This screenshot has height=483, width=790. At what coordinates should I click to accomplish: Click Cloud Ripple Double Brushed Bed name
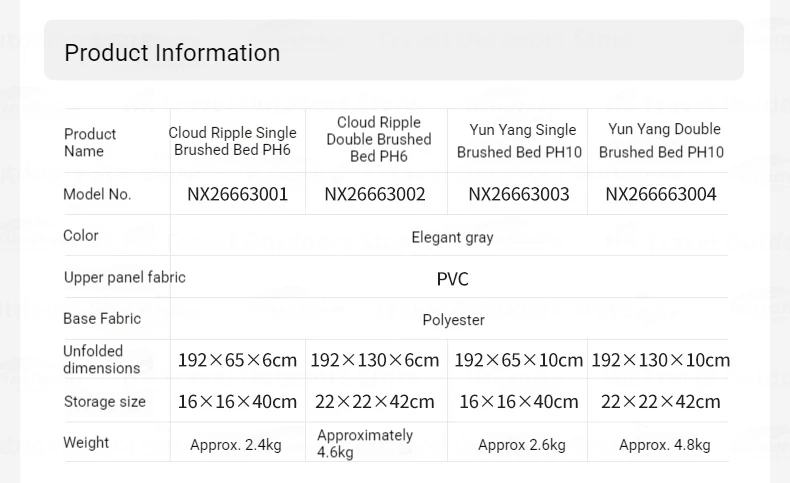pyautogui.click(x=379, y=139)
